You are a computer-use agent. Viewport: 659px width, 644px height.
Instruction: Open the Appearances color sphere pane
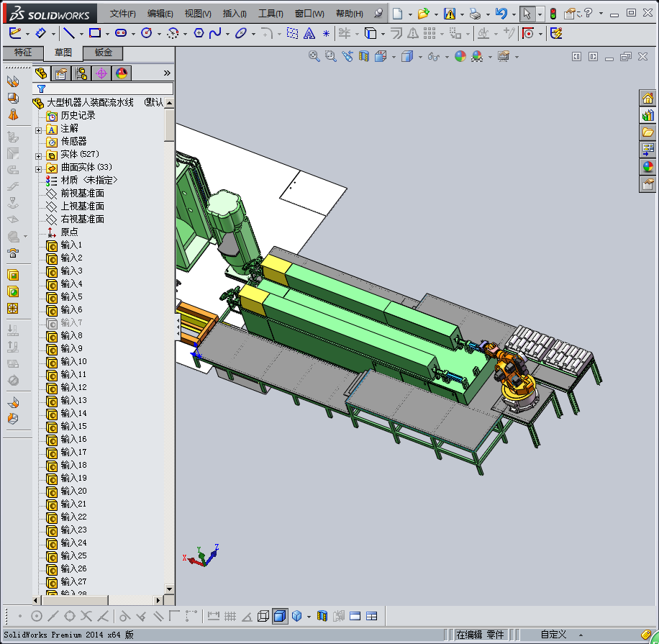[x=647, y=166]
